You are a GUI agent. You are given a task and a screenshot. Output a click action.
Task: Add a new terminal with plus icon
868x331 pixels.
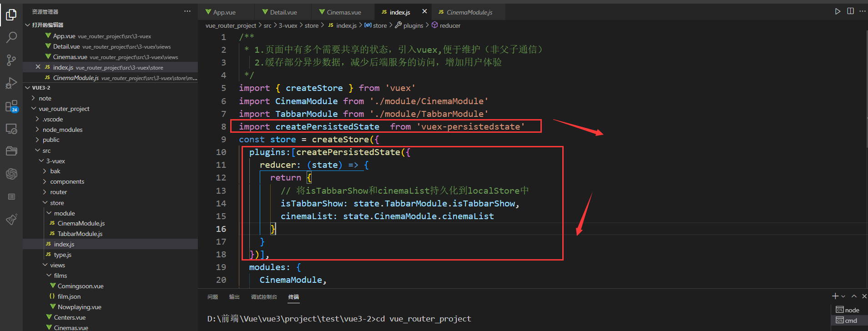(x=835, y=296)
